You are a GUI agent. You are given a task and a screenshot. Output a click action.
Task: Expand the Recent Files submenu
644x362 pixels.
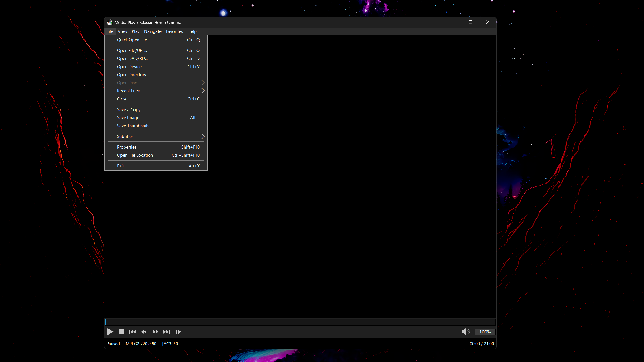point(156,91)
